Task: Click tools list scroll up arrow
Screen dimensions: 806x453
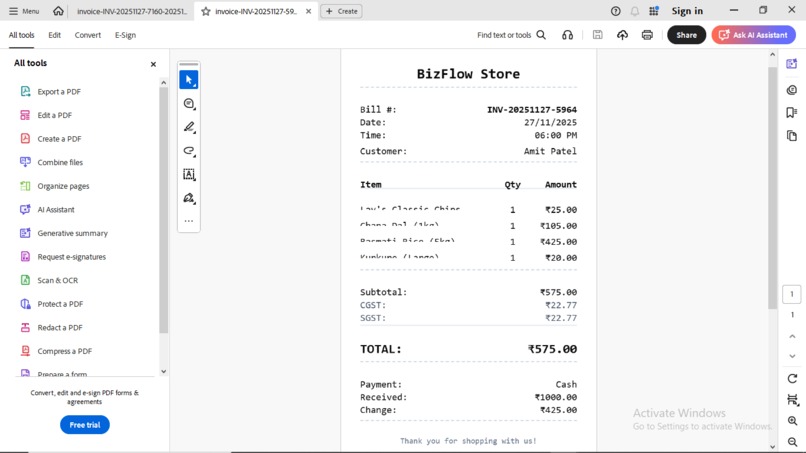Action: coord(163,82)
